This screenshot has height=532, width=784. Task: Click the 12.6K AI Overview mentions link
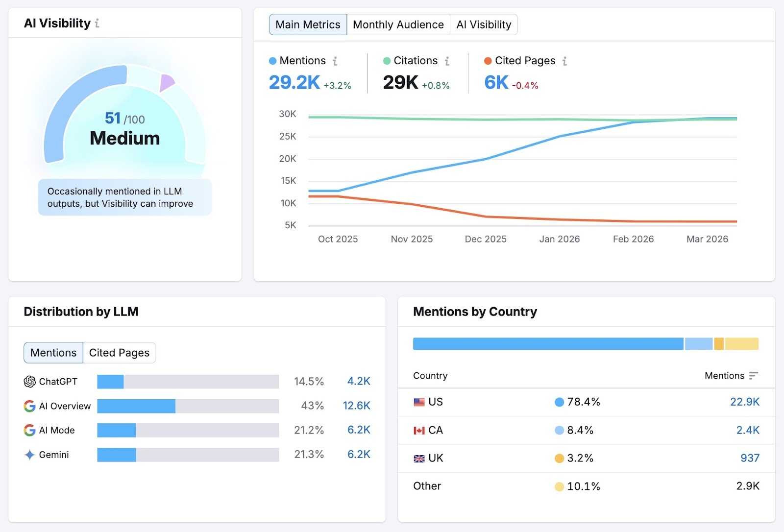tap(357, 406)
